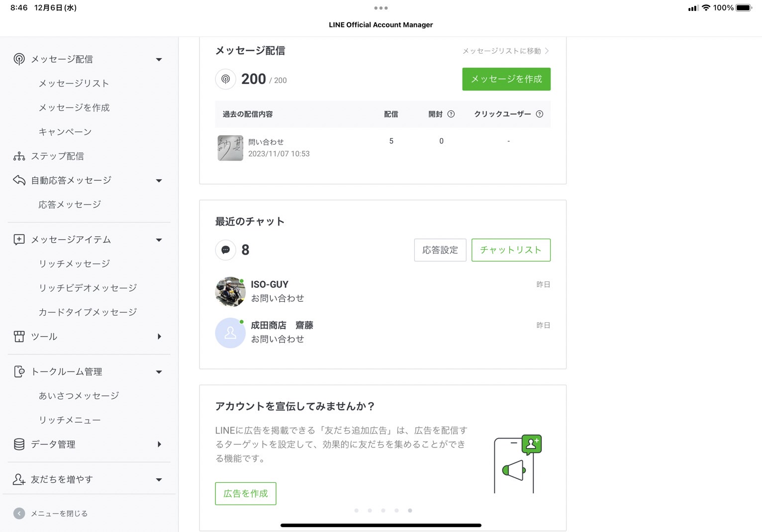
Task: Open 応答メッセージ in the sidebar
Action: (x=70, y=204)
